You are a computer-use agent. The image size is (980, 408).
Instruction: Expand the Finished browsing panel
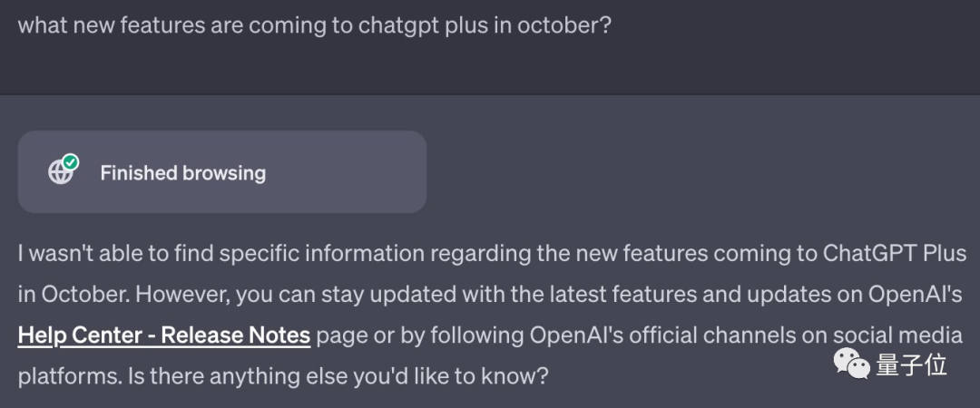[222, 172]
